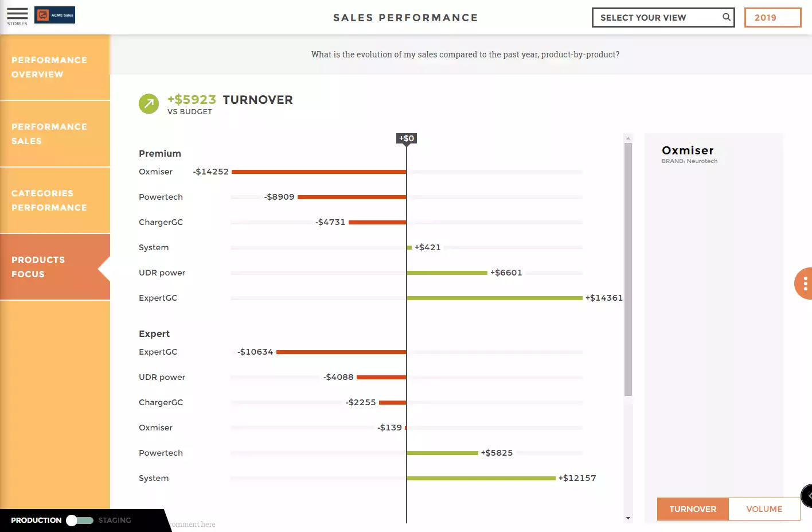Click scrollbar up arrow
The height and width of the screenshot is (532, 812).
tap(628, 138)
